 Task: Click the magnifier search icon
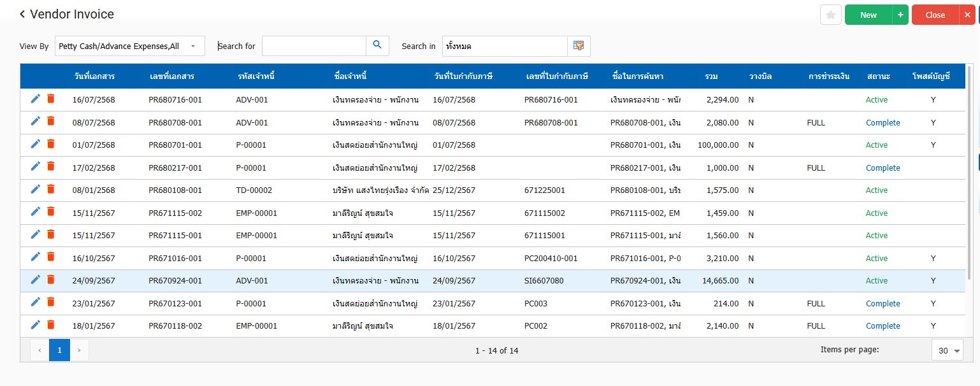(377, 45)
